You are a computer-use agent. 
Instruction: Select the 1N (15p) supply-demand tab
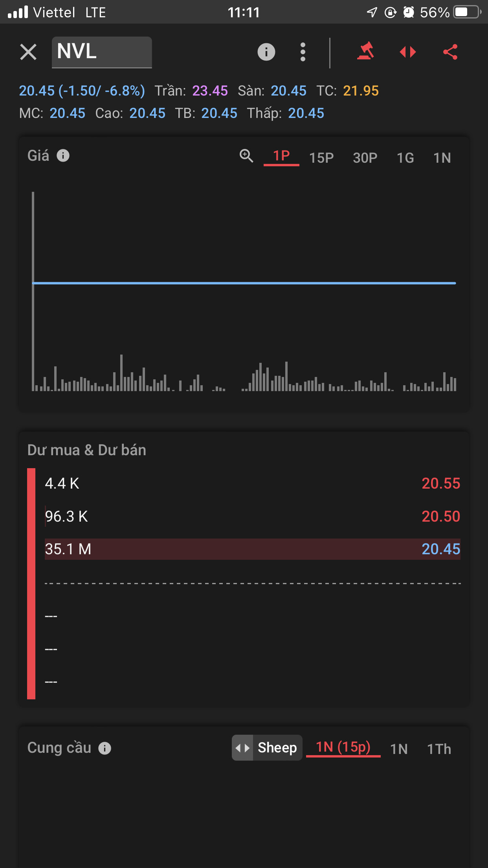[343, 747]
